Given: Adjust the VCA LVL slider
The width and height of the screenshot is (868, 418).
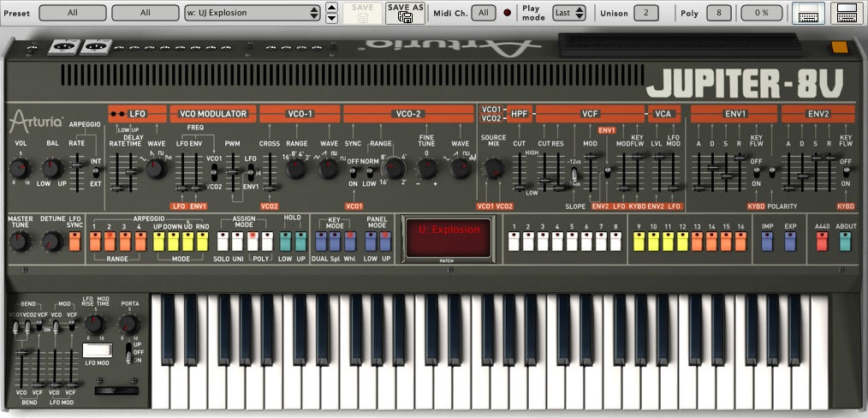Looking at the screenshot, I should click(x=659, y=158).
